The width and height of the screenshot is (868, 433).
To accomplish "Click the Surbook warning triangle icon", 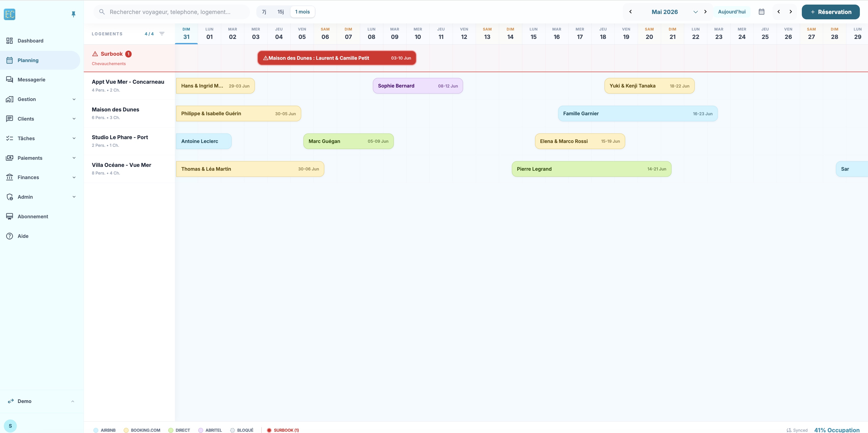I will (95, 54).
